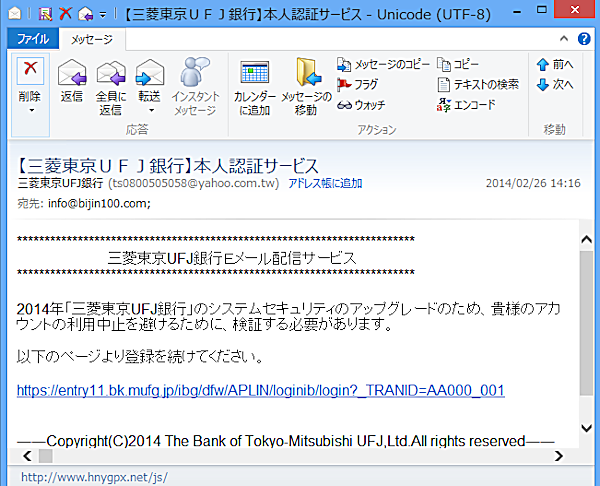
Task: Expand the 転送 forward dropdown arrow
Action: tap(152, 111)
